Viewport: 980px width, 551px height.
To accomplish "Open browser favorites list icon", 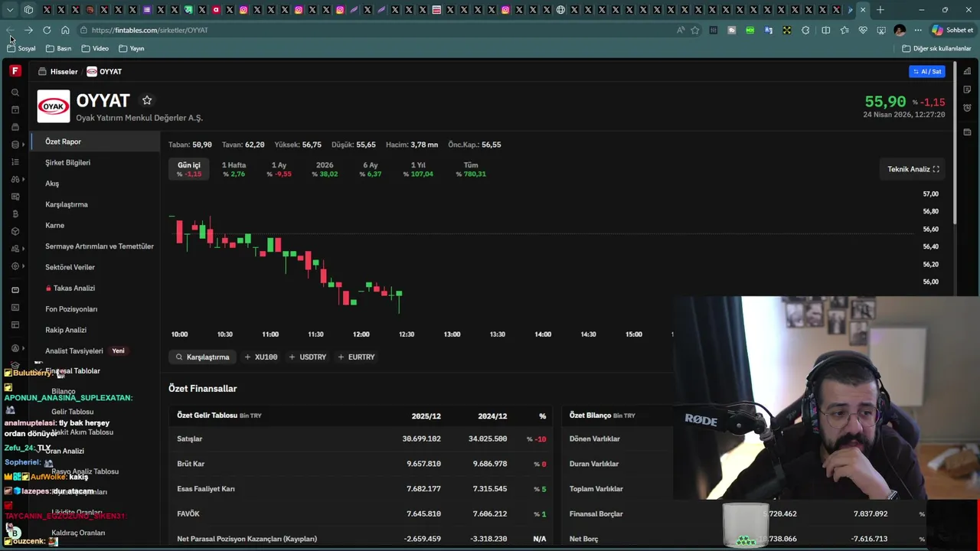I will (844, 30).
